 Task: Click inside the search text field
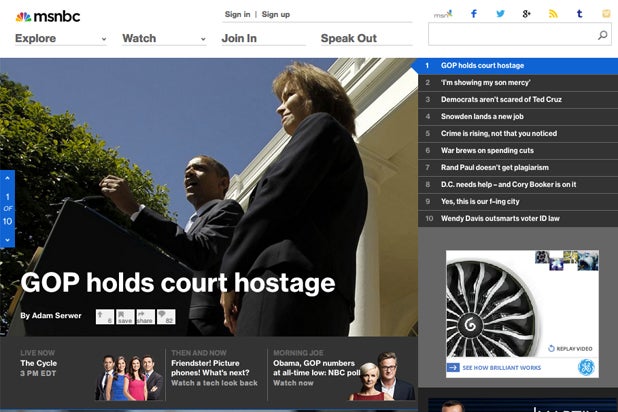(x=510, y=36)
